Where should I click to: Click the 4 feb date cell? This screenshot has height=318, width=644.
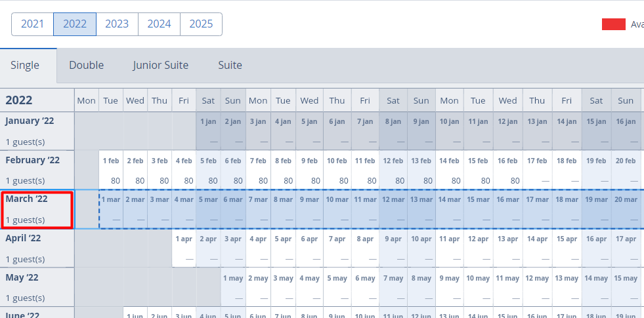pyautogui.click(x=184, y=170)
